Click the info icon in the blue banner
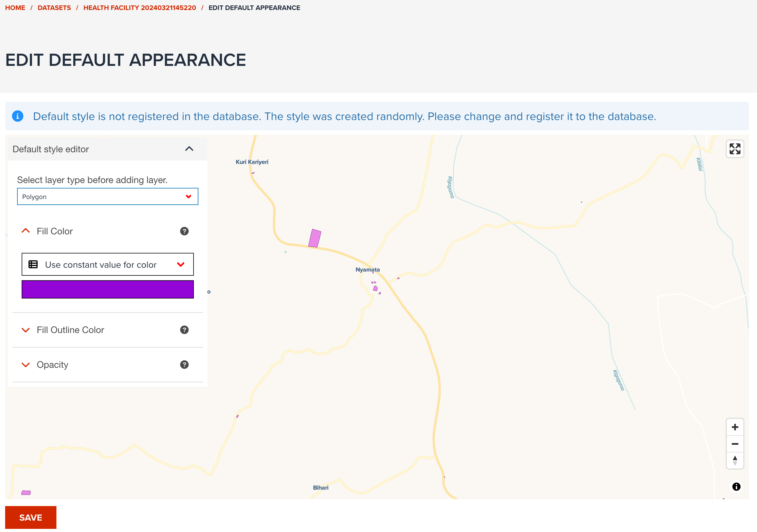This screenshot has width=757, height=532. [x=17, y=116]
